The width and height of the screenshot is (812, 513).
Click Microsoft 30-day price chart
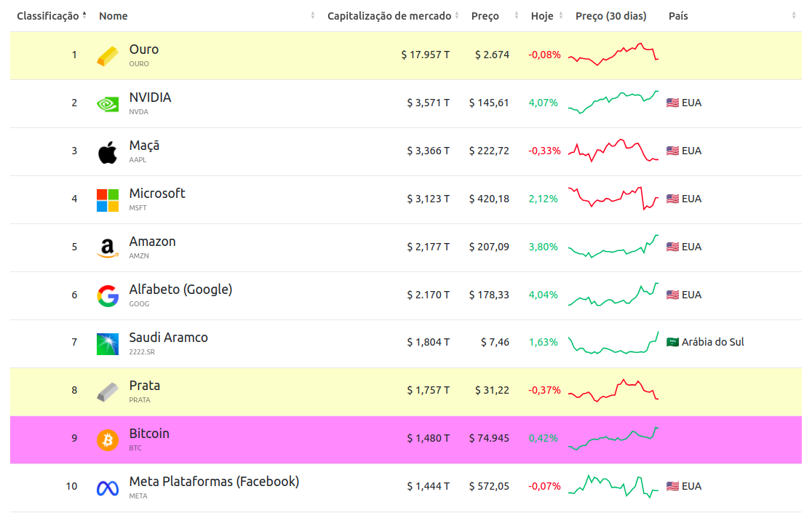point(613,198)
